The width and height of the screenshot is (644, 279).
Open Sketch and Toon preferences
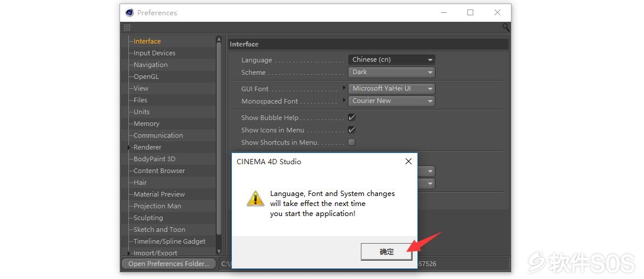click(160, 230)
